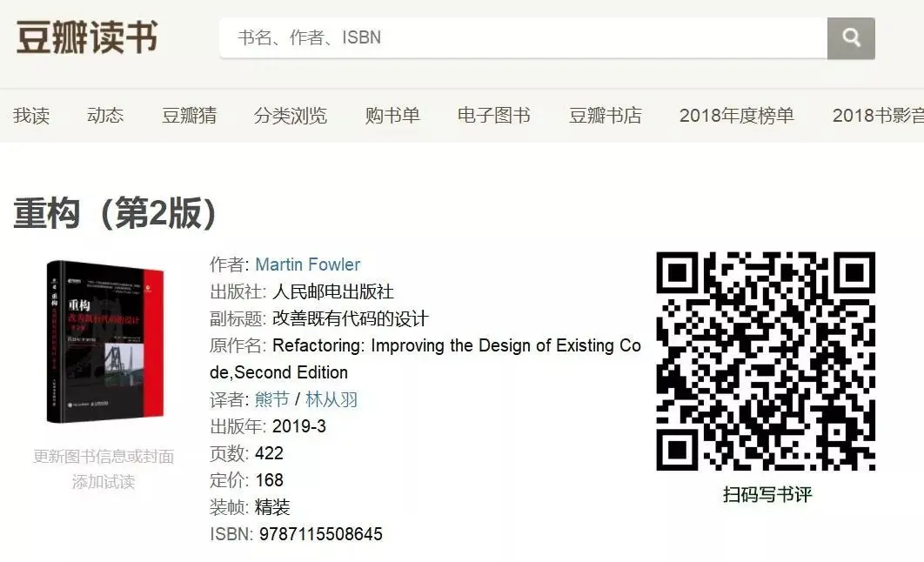This screenshot has width=924, height=562.
Task: Click the subtitle text 改善既有代码的设计
Action: (x=351, y=318)
